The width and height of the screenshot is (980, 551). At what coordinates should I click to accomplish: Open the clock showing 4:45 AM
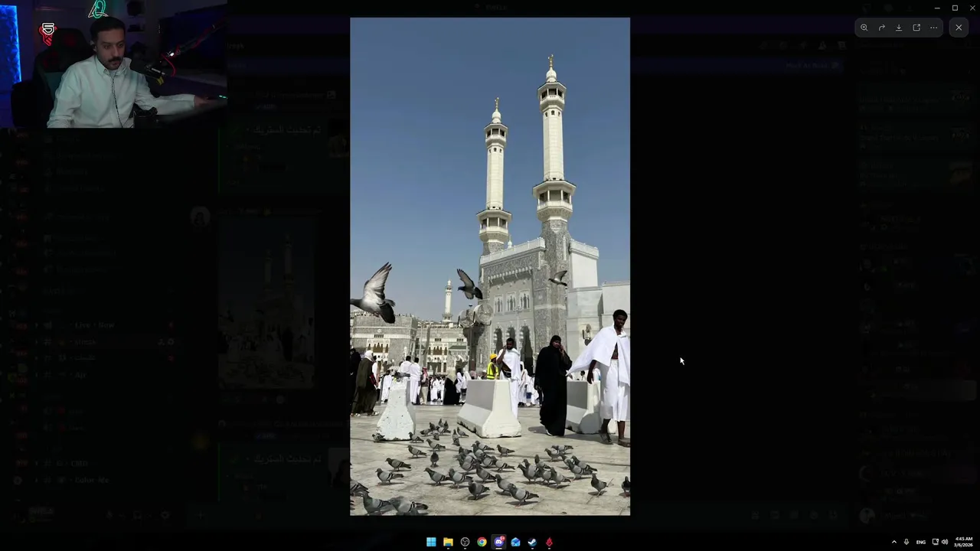pos(963,542)
